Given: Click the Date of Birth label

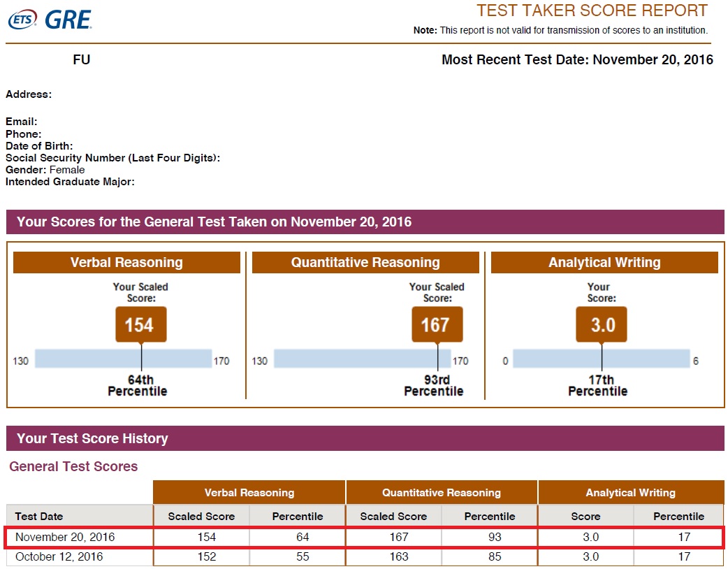Looking at the screenshot, I should tap(39, 146).
